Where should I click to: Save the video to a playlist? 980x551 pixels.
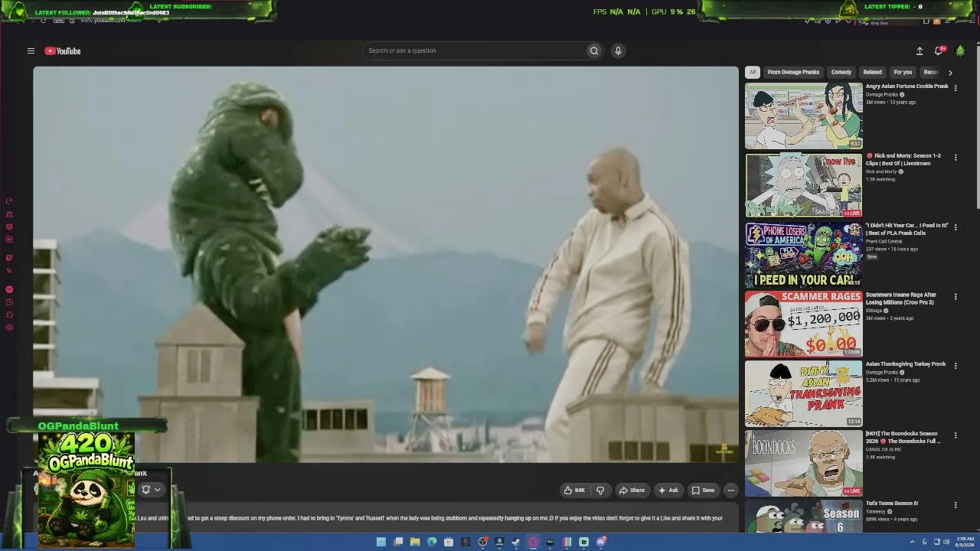(x=703, y=491)
